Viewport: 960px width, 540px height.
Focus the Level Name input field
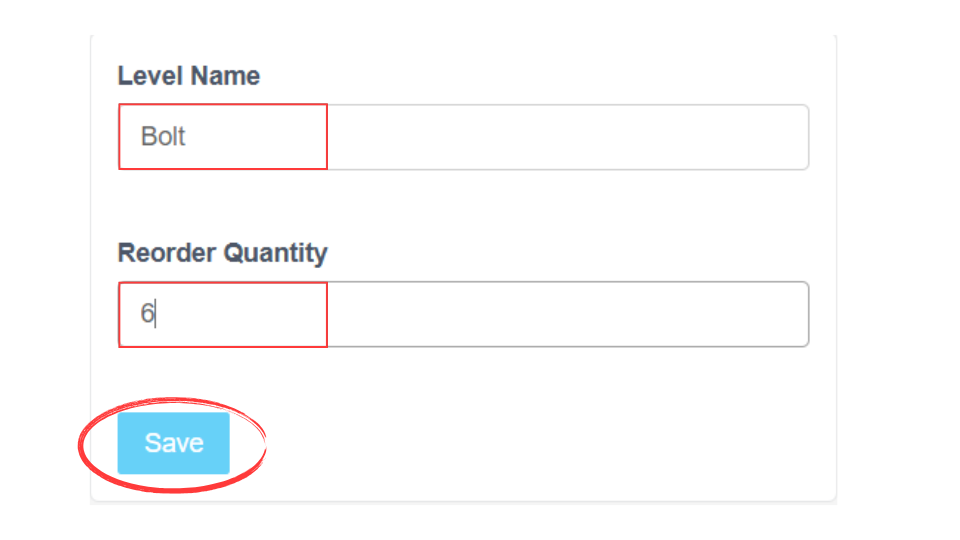click(463, 137)
